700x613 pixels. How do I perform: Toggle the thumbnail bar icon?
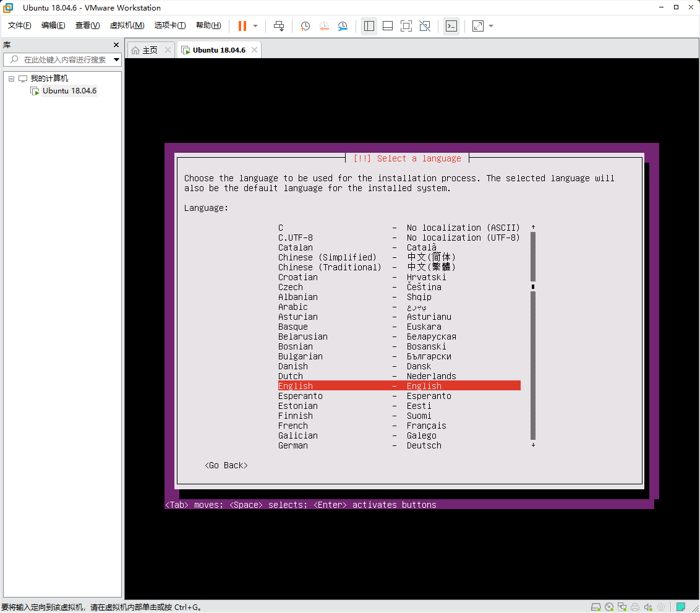pyautogui.click(x=388, y=26)
